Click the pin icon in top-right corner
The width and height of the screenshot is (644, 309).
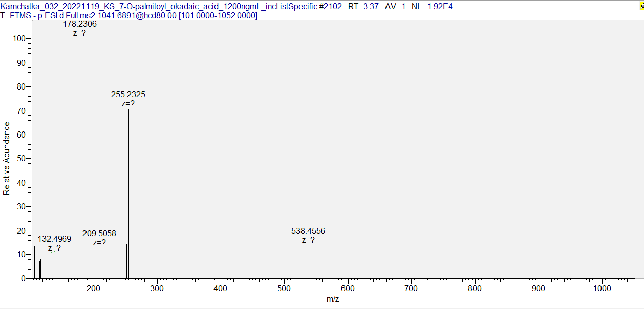(641, 6)
